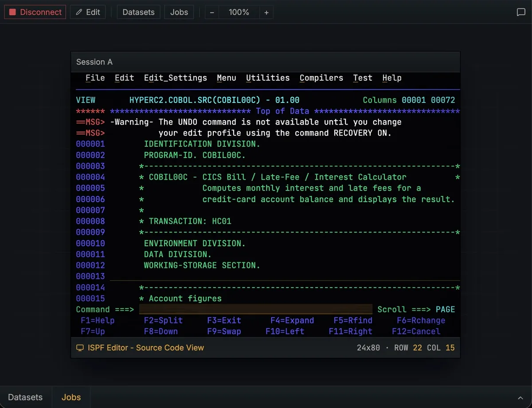The image size is (532, 408).
Task: Open the Menu item in ISPF bar
Action: (x=227, y=78)
